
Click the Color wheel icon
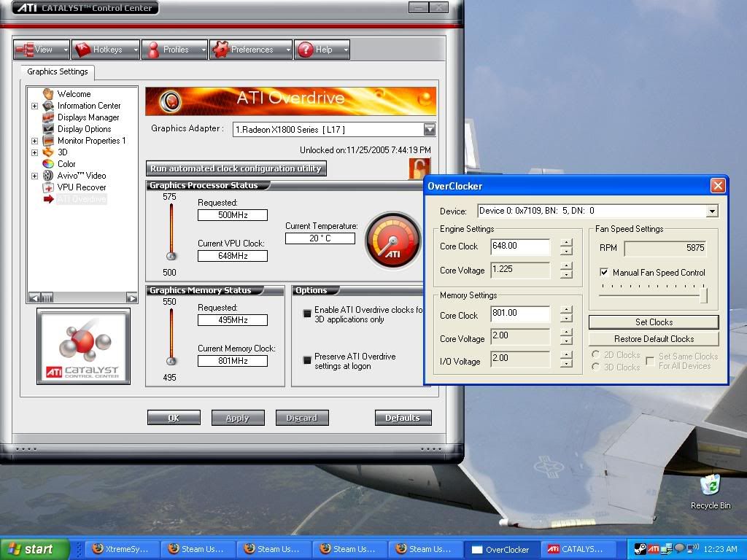[x=48, y=164]
